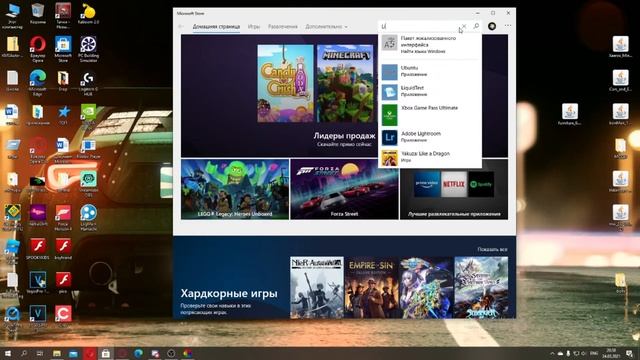The image size is (640, 360).
Task: Open LEGO Legacy: Heroes Unboxed banner
Action: 235,189
